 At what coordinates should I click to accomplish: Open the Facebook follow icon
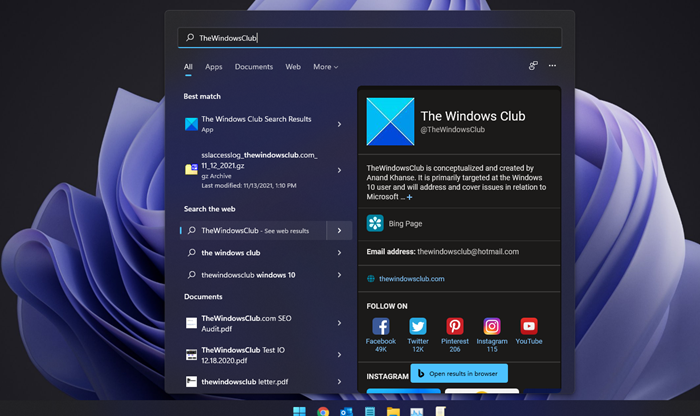click(381, 326)
